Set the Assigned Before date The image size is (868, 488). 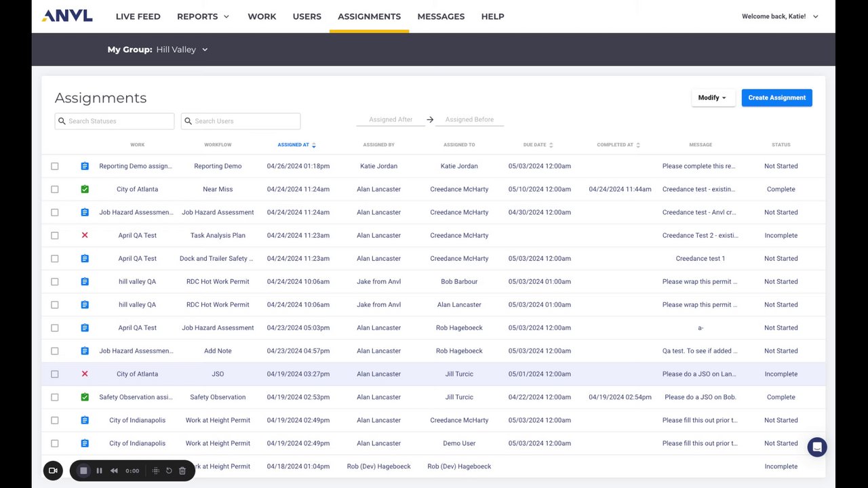click(x=469, y=120)
